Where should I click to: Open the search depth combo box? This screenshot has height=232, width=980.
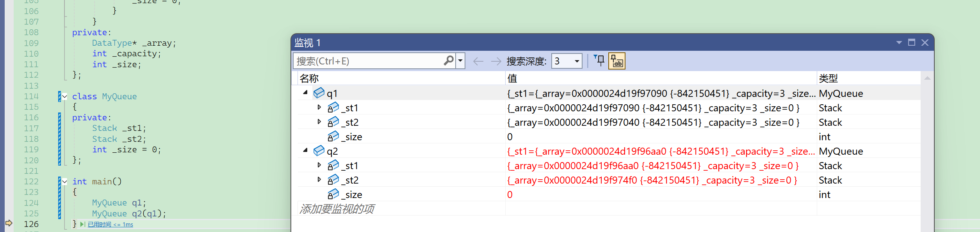pyautogui.click(x=567, y=61)
